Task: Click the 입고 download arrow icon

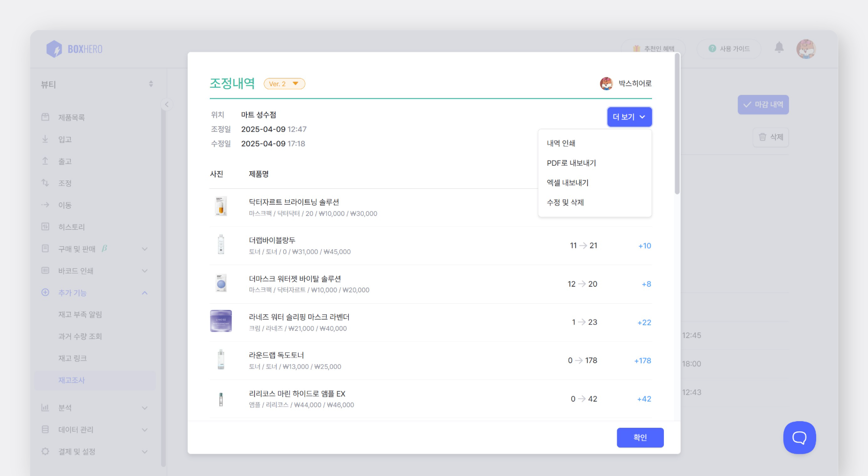Action: 45,139
